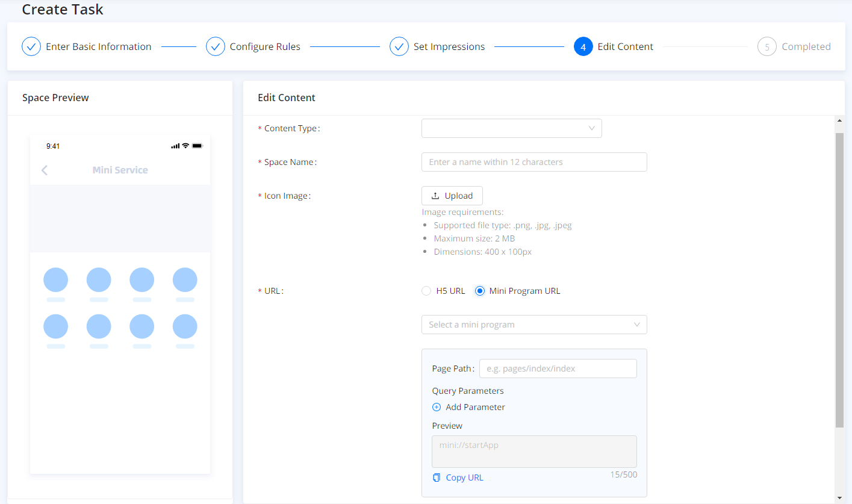Viewport: 852px width, 504px height.
Task: Click the plus icon beside Add Parameter
Action: point(437,407)
